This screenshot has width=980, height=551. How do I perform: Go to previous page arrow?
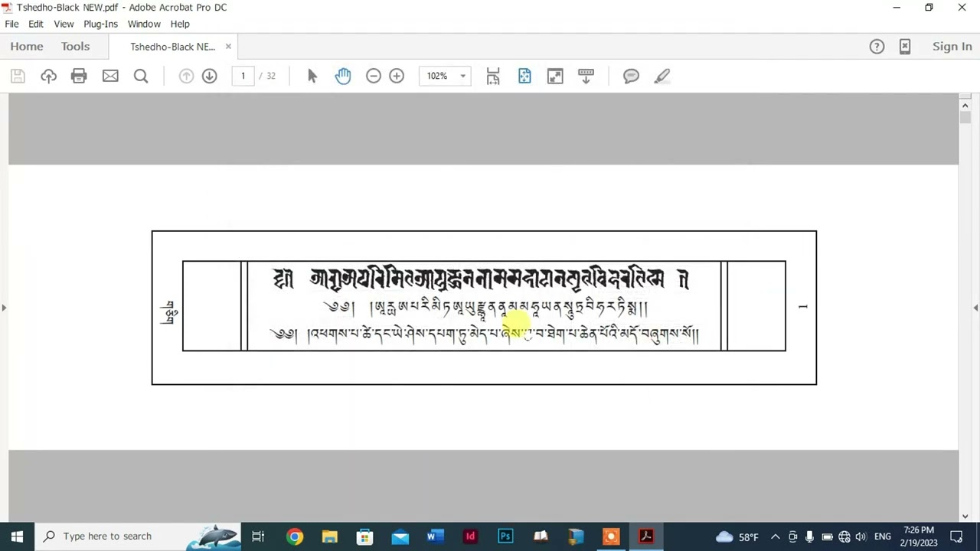(x=186, y=76)
